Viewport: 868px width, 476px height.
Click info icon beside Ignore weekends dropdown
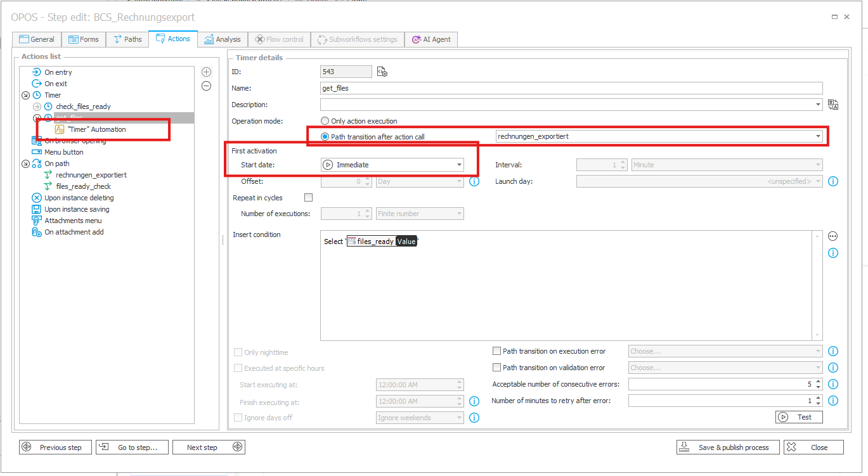point(474,418)
